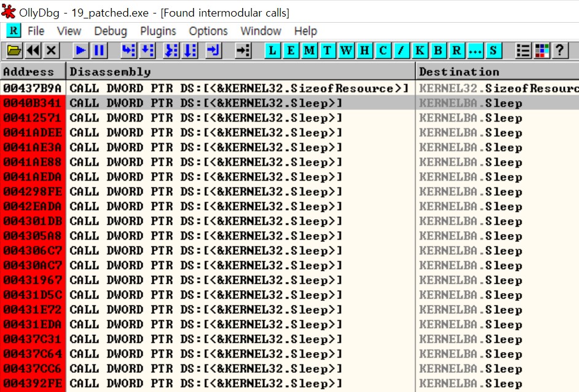The height and width of the screenshot is (392, 579).
Task: Show Log window with L button
Action: (x=272, y=50)
